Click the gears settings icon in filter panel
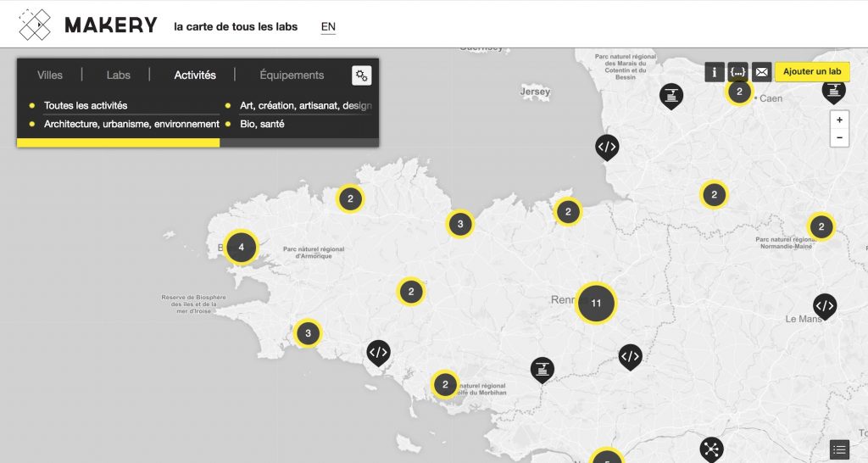 361,75
